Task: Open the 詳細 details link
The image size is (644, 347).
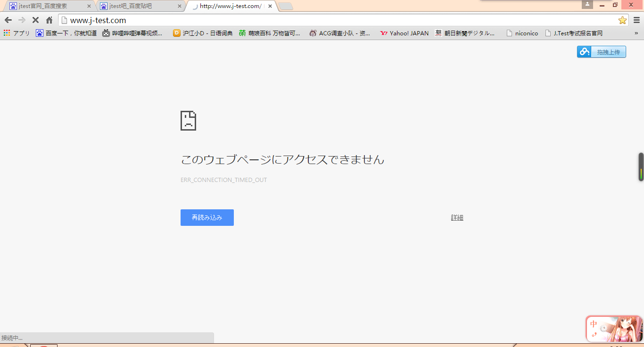Action: (x=457, y=217)
